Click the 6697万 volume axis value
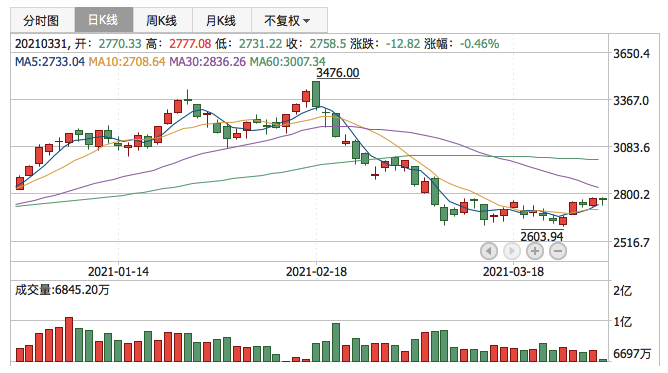The image size is (668, 373). click(x=632, y=354)
